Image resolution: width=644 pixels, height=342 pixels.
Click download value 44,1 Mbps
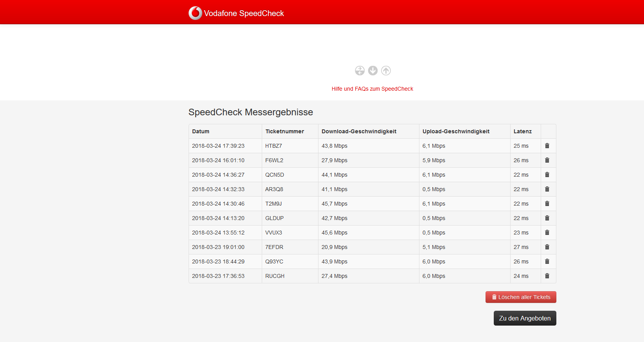(335, 175)
